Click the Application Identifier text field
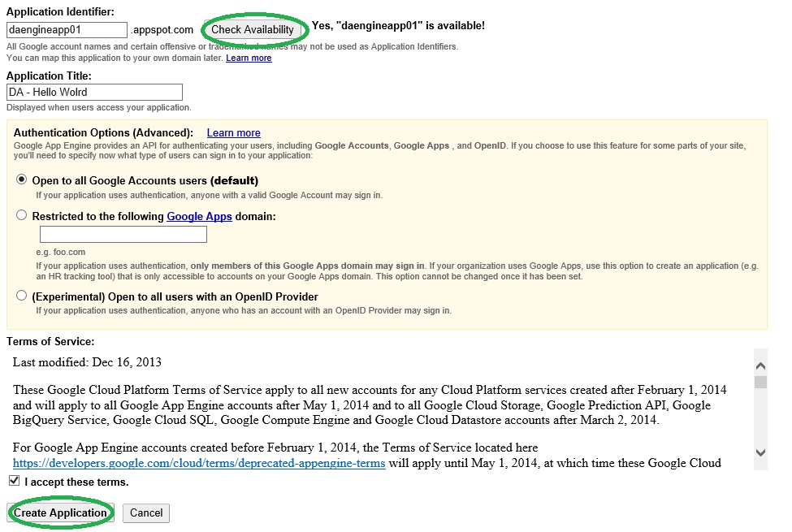The width and height of the screenshot is (792, 532). (x=67, y=30)
